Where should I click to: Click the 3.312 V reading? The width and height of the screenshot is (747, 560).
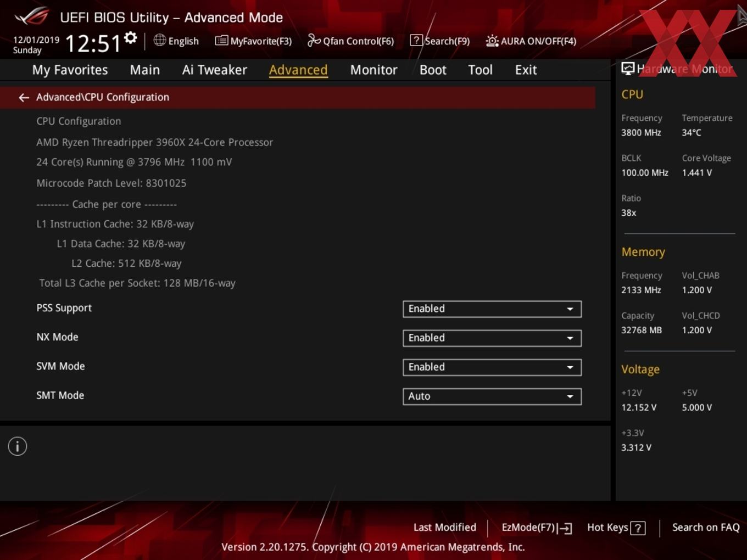click(636, 447)
